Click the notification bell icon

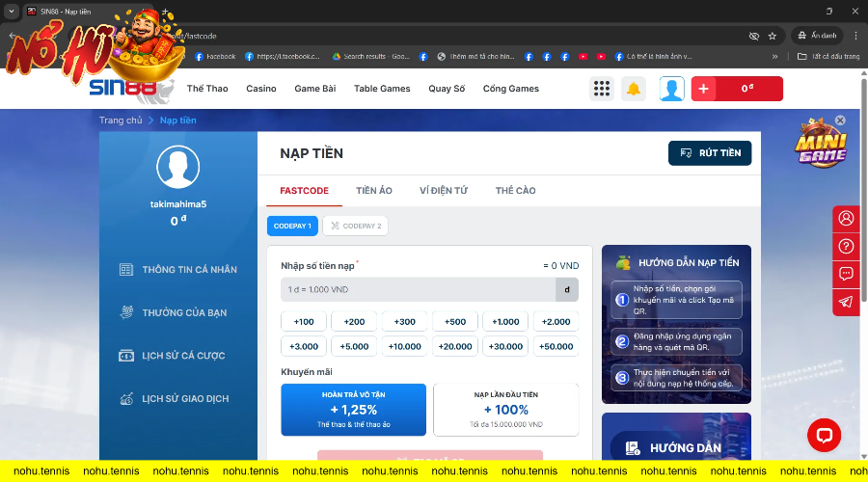pos(634,89)
